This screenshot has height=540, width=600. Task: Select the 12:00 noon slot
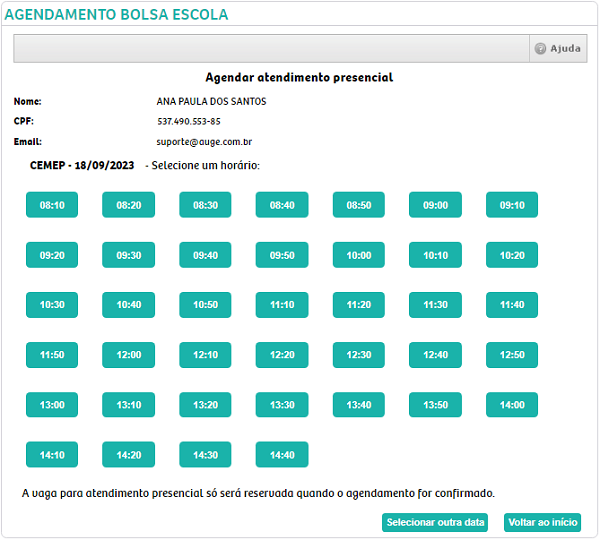click(x=129, y=355)
